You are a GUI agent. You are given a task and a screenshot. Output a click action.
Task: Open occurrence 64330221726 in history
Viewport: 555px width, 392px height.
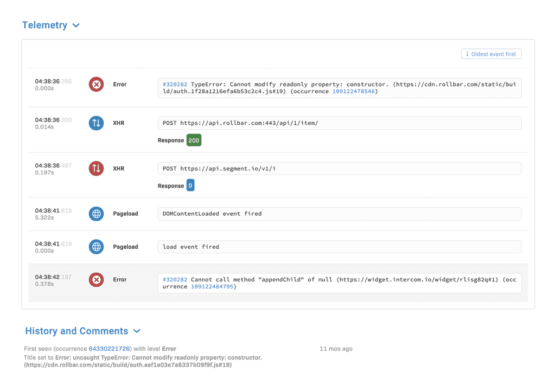click(x=109, y=349)
